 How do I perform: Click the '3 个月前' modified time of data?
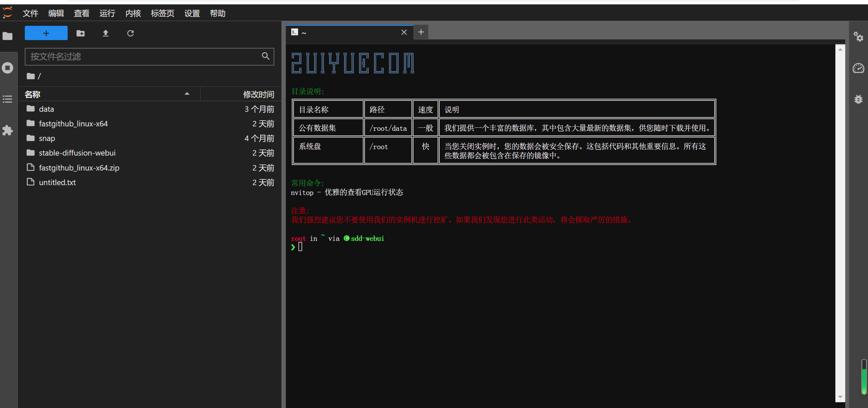[259, 109]
